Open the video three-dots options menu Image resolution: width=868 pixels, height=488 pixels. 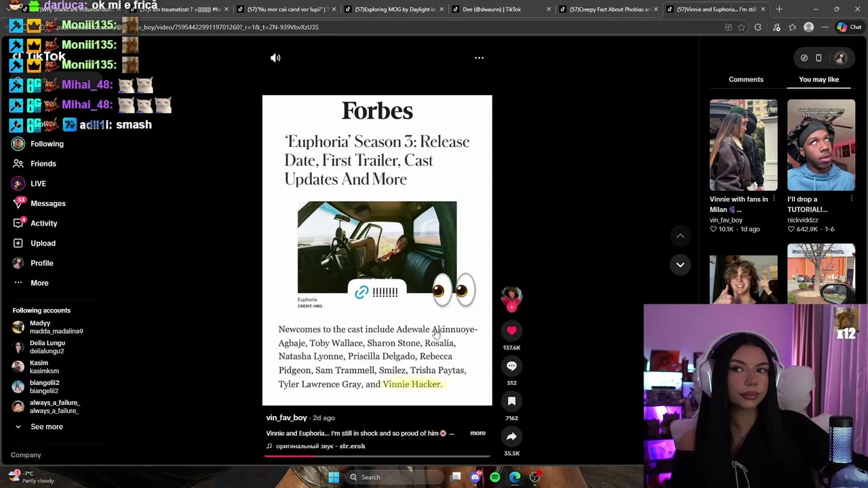pos(479,58)
